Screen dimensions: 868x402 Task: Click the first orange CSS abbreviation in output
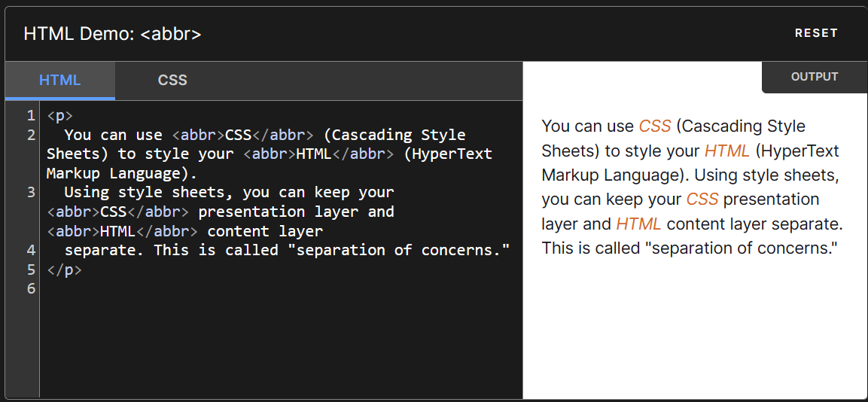654,126
